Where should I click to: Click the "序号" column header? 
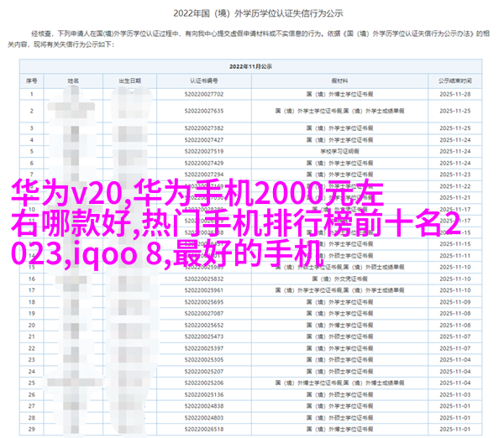coord(32,81)
